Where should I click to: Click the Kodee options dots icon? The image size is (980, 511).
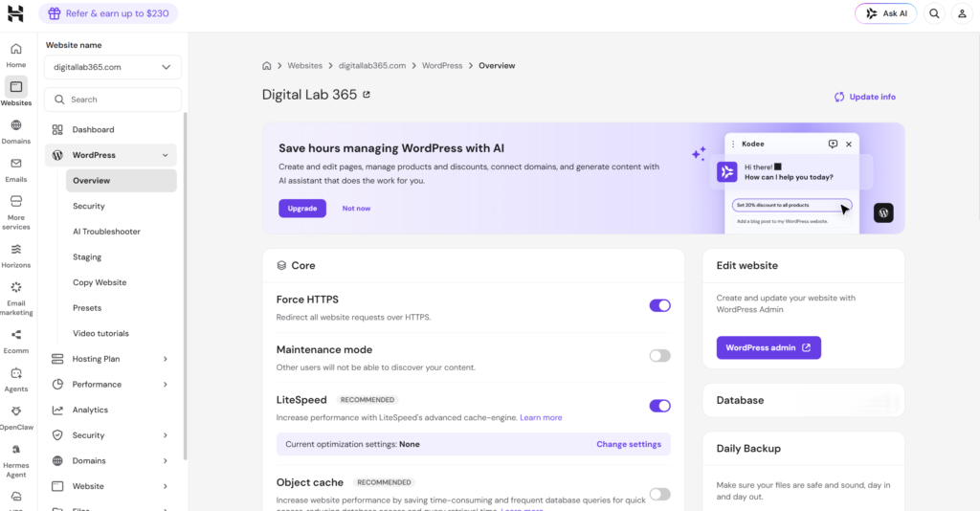(733, 144)
